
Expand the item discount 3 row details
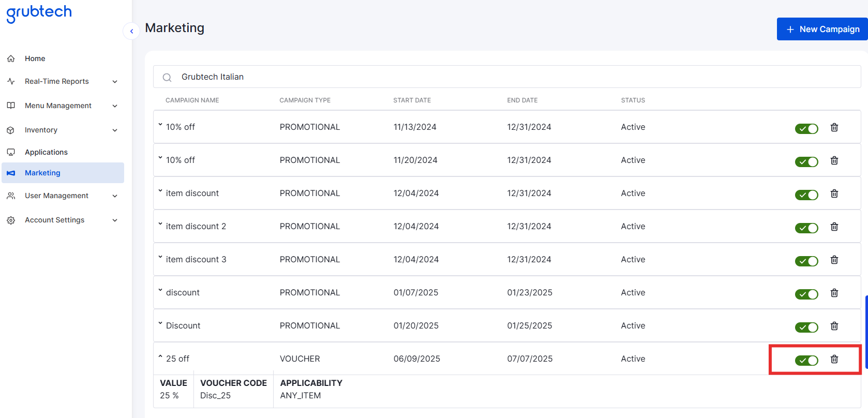click(160, 257)
